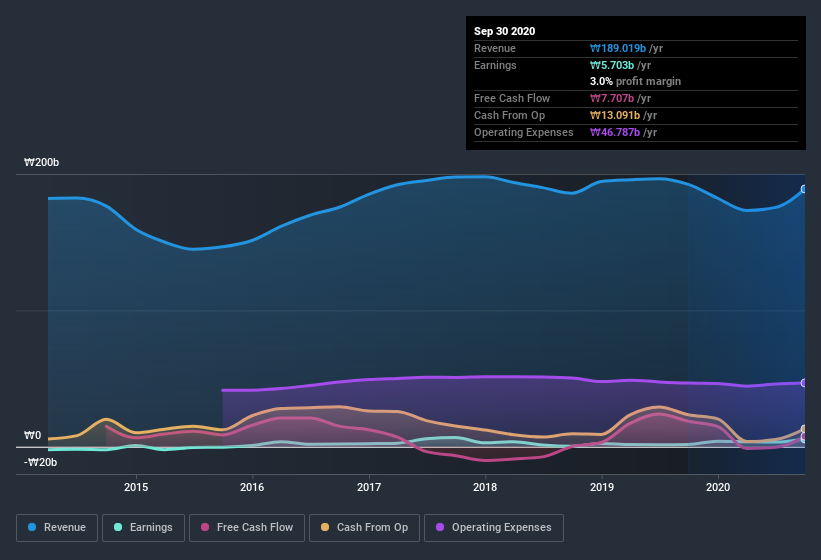The width and height of the screenshot is (821, 560).
Task: Click the Operating Expenses line endpoint marker
Action: click(x=804, y=383)
